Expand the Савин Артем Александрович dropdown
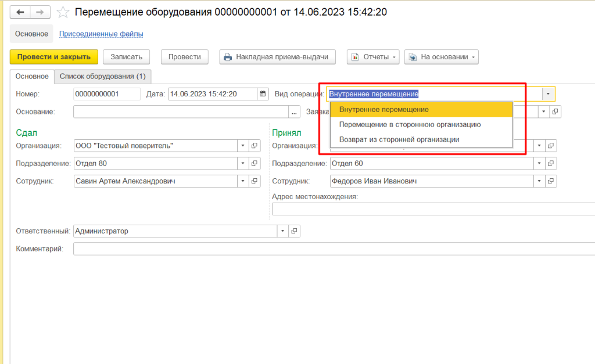This screenshot has height=364, width=595. 243,181
